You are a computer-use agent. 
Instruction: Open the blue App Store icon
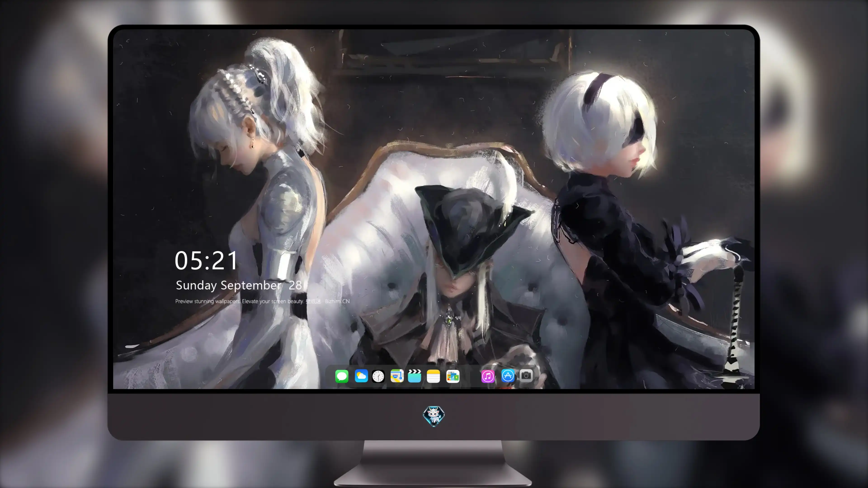pyautogui.click(x=508, y=375)
